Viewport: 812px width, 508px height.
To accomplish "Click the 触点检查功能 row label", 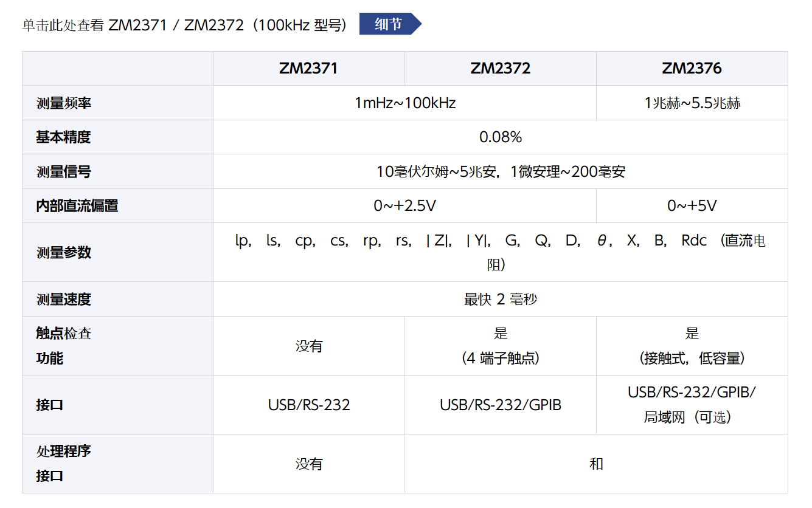I will 64,346.
